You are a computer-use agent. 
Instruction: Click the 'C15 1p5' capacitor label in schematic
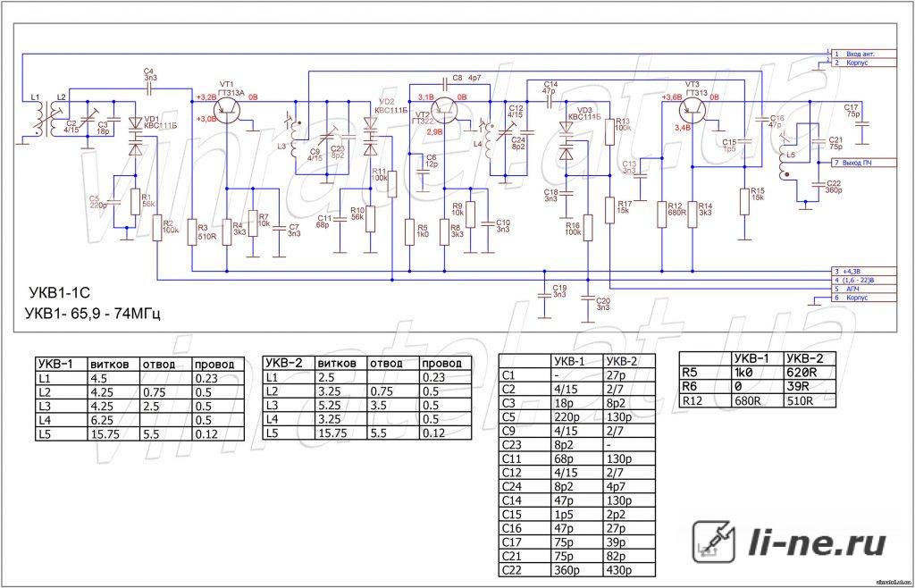click(729, 146)
